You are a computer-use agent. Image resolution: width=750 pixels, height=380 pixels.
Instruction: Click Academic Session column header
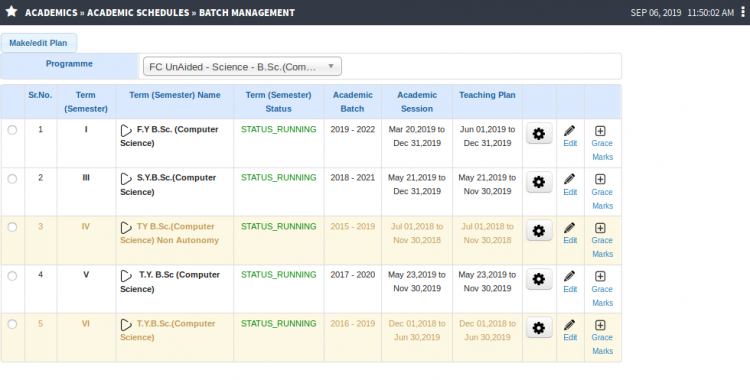click(417, 101)
